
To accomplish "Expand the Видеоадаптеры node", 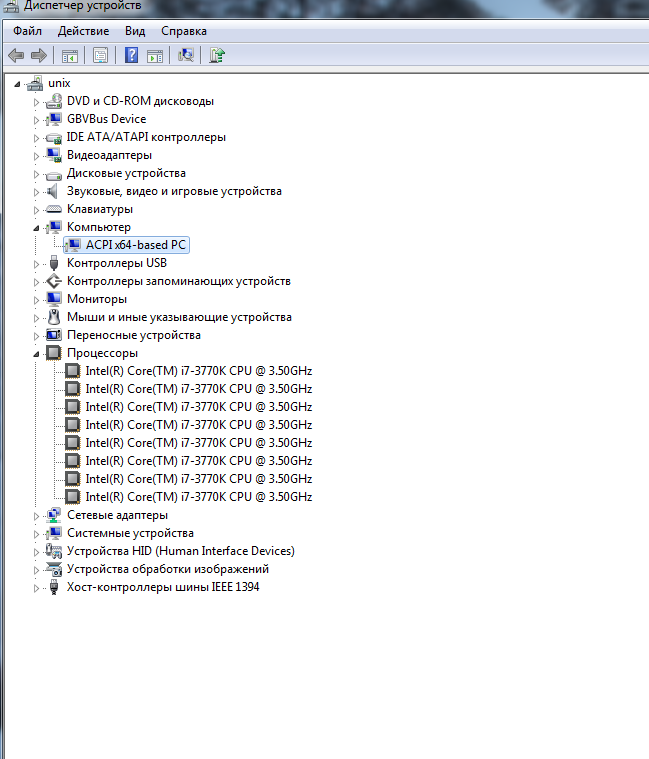I will point(38,155).
